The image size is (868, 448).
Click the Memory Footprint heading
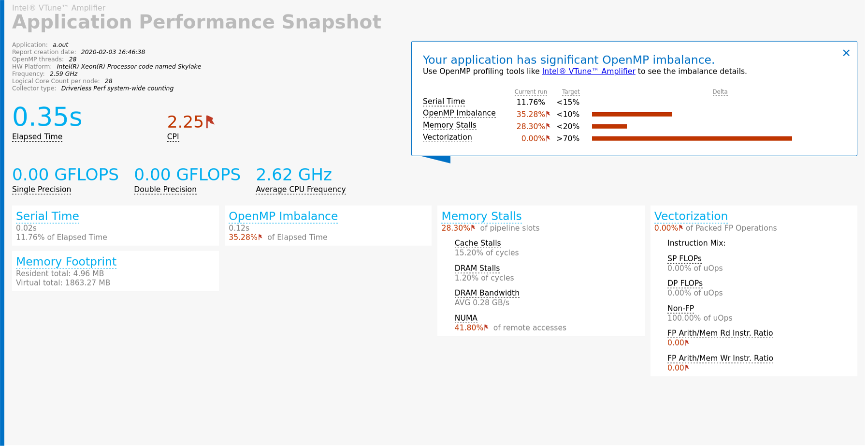pos(66,262)
